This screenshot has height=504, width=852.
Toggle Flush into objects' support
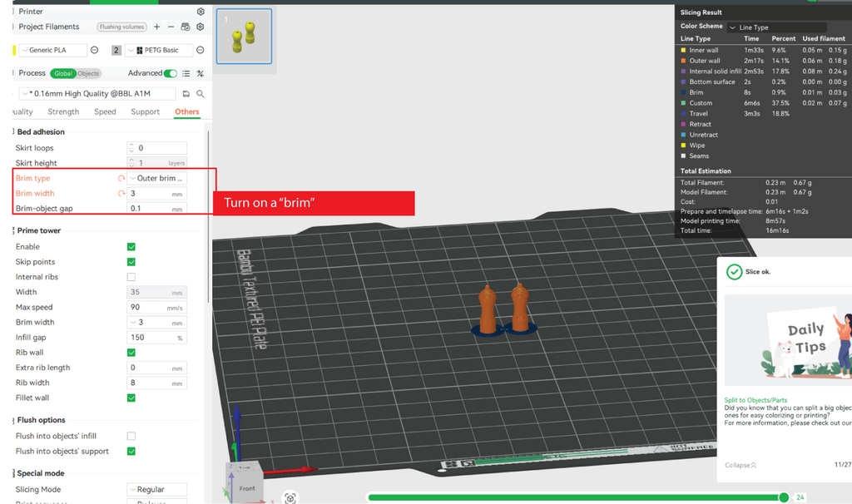click(131, 452)
